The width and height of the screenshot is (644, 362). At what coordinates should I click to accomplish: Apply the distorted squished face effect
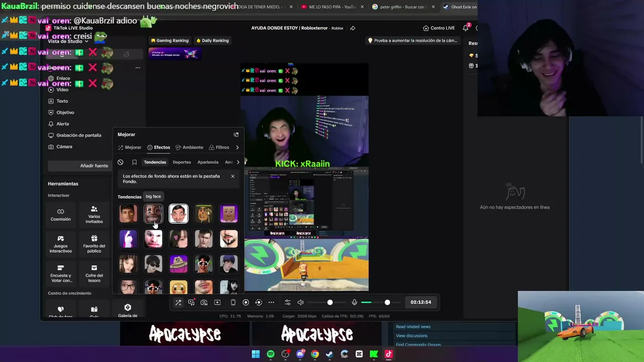pos(153,239)
